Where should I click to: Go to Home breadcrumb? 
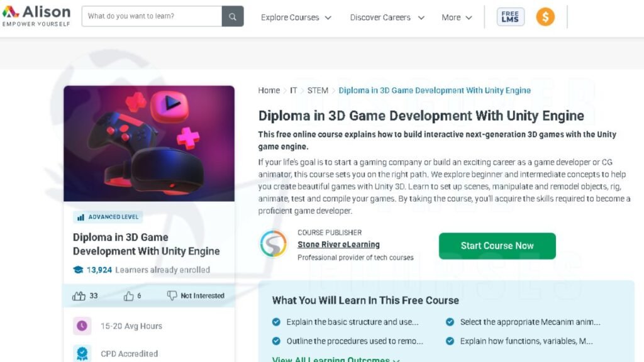pos(269,90)
